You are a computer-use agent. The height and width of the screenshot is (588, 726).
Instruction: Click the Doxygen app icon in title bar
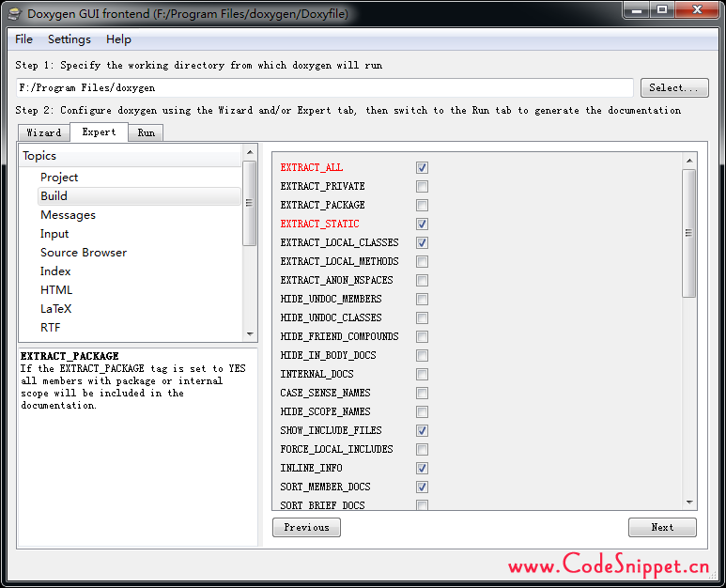15,13
